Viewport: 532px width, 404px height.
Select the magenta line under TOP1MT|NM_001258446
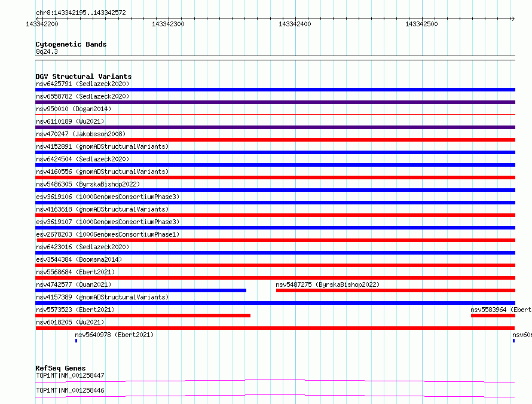[275, 396]
